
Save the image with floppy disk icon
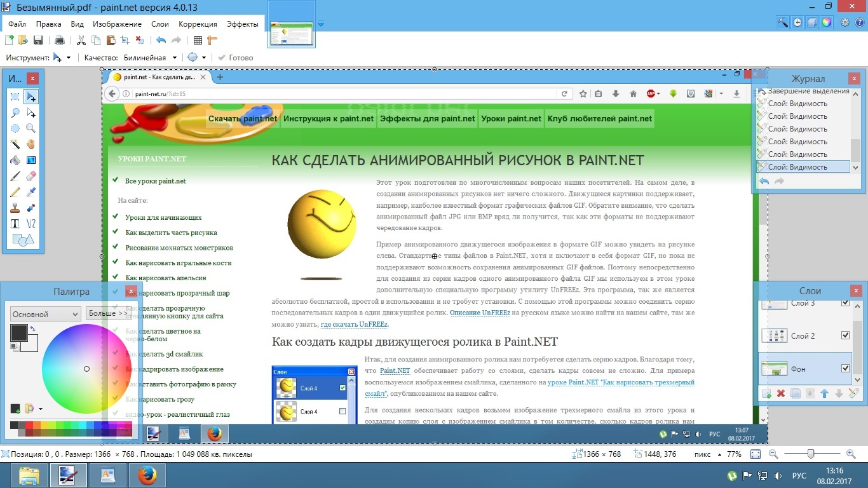[x=37, y=41]
